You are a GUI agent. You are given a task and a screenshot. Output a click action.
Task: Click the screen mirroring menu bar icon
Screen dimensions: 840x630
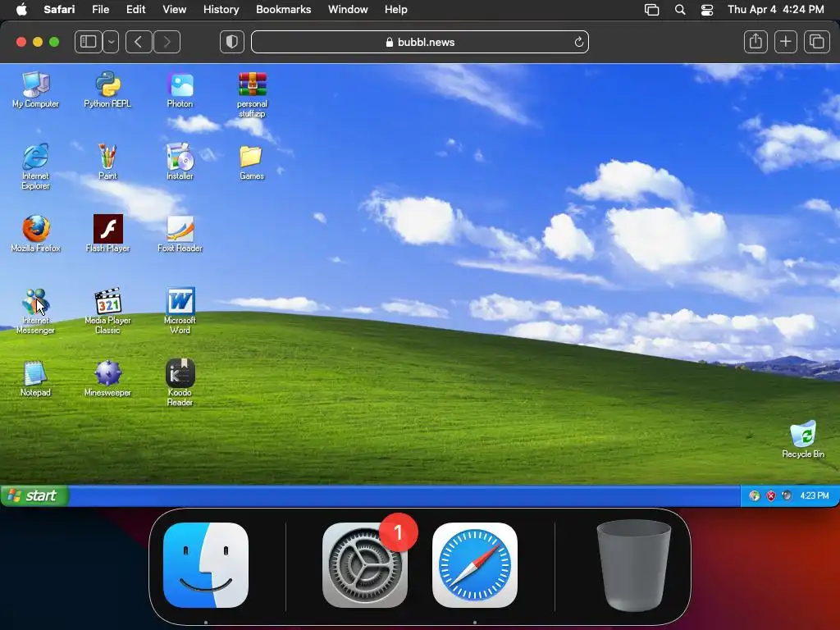click(651, 10)
